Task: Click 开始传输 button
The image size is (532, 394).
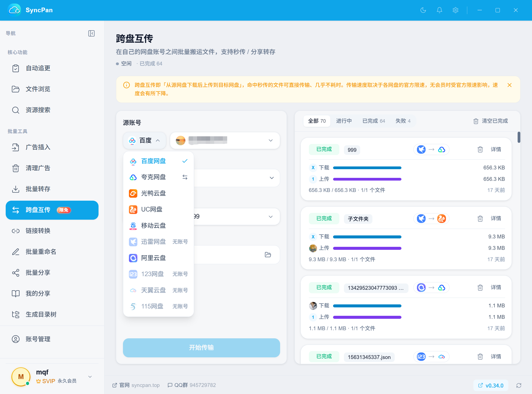Action: click(201, 348)
